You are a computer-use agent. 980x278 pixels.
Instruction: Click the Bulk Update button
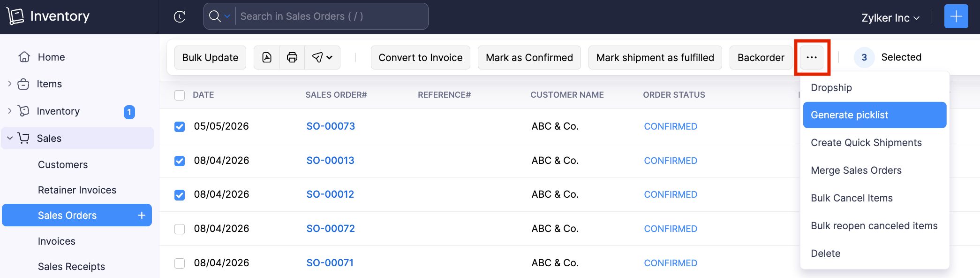tap(210, 57)
